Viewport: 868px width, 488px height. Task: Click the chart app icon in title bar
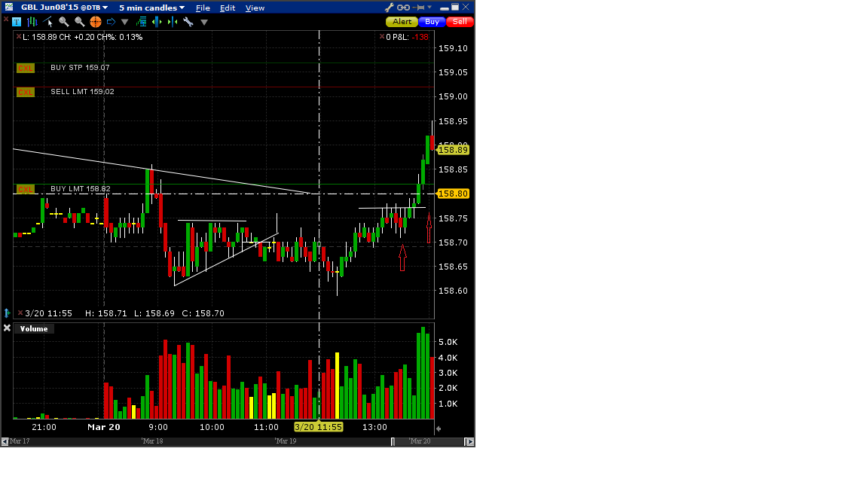point(9,8)
